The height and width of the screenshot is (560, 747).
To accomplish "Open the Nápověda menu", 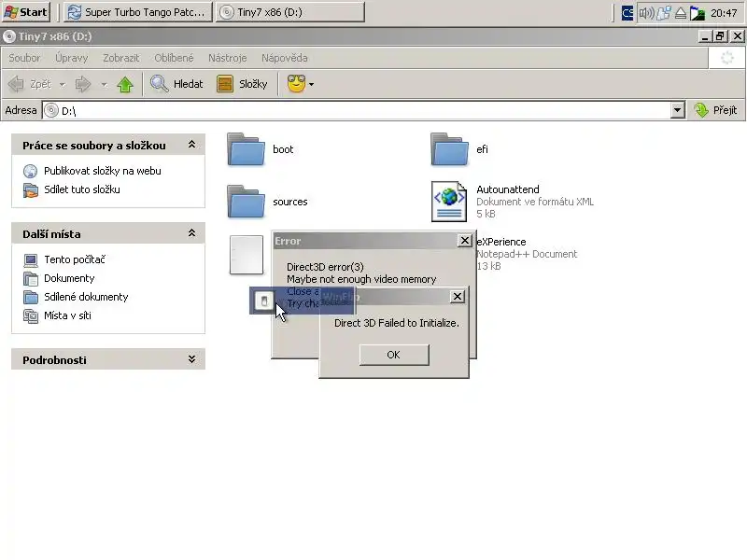I will click(x=285, y=58).
